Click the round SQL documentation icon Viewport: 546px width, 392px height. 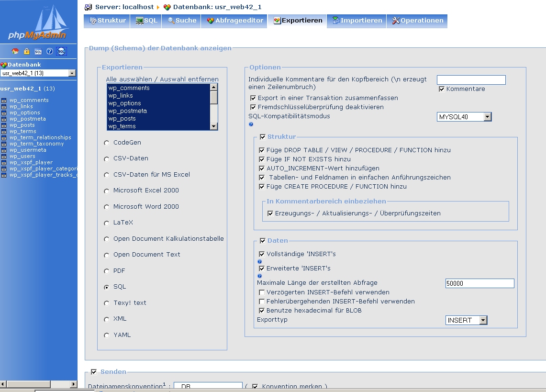pyautogui.click(x=61, y=51)
